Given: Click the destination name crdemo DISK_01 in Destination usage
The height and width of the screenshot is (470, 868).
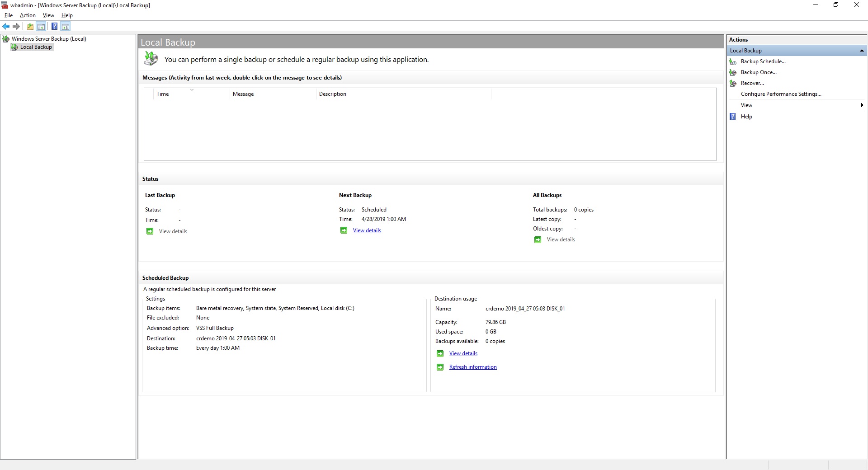Looking at the screenshot, I should click(525, 309).
